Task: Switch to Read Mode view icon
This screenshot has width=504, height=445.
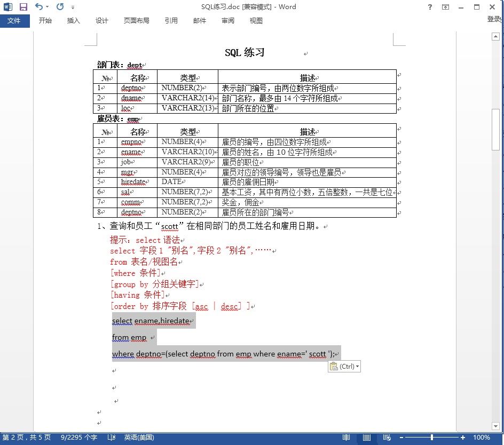Action: click(x=346, y=438)
